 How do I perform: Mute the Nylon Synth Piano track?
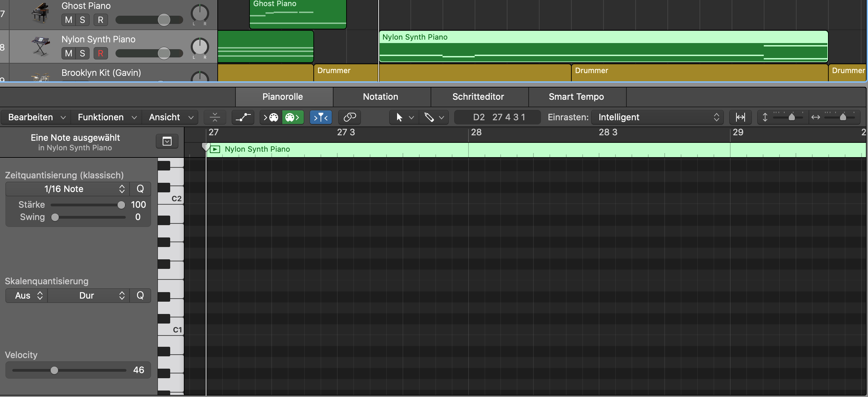(x=68, y=53)
